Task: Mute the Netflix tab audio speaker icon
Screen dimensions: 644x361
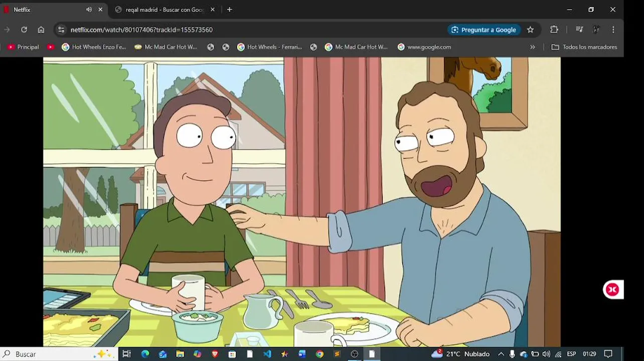Action: pyautogui.click(x=89, y=10)
